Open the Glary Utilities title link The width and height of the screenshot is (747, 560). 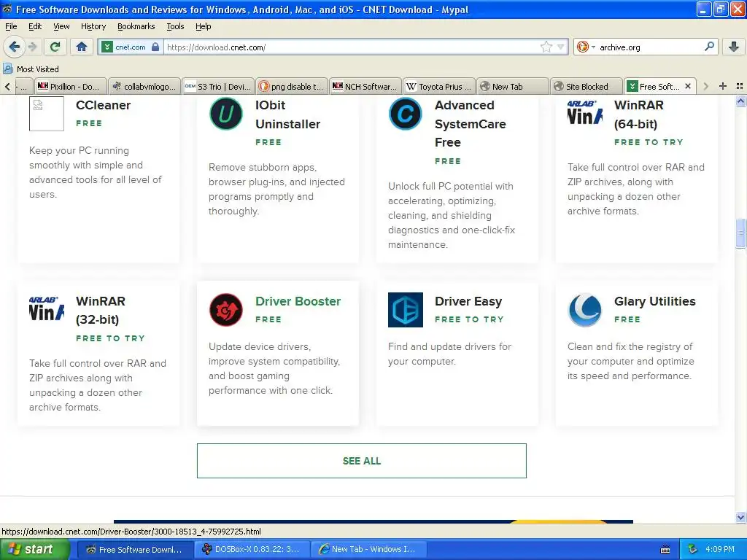point(654,301)
